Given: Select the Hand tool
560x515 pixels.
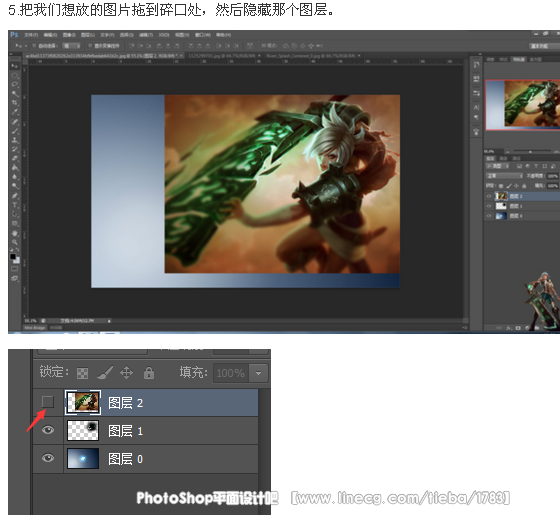Looking at the screenshot, I should tap(14, 233).
